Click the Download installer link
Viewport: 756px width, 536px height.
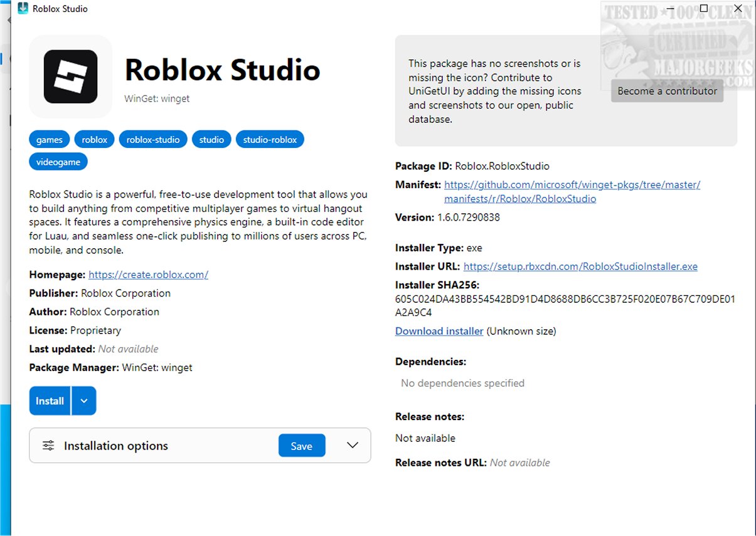click(x=439, y=331)
